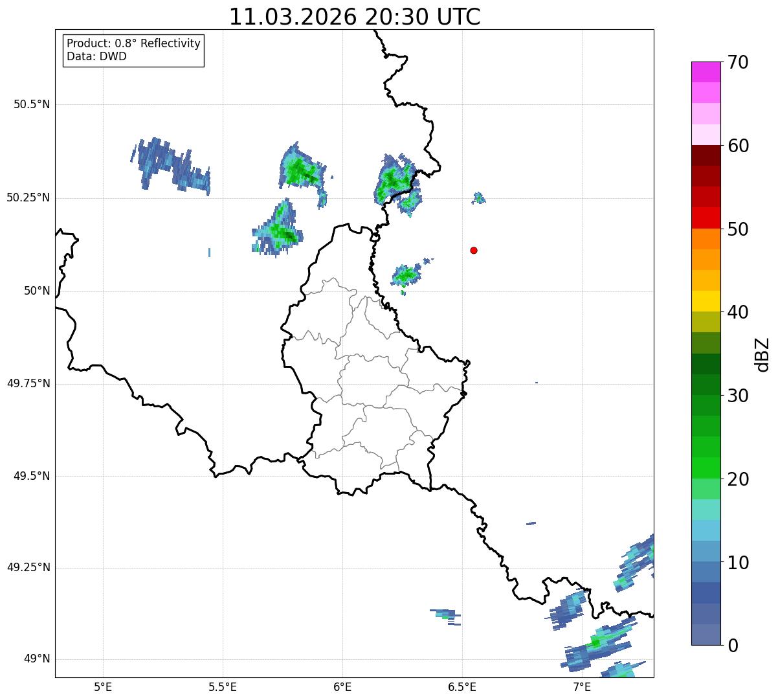Click the Product: 0.8° Reflectivity label
This screenshot has height=700, width=778.
pyautogui.click(x=134, y=43)
